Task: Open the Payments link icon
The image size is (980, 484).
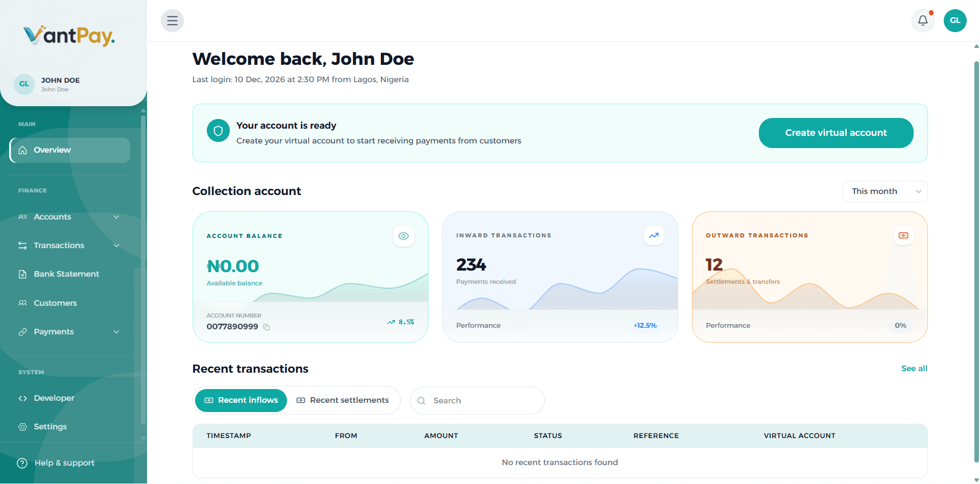Action: point(22,331)
